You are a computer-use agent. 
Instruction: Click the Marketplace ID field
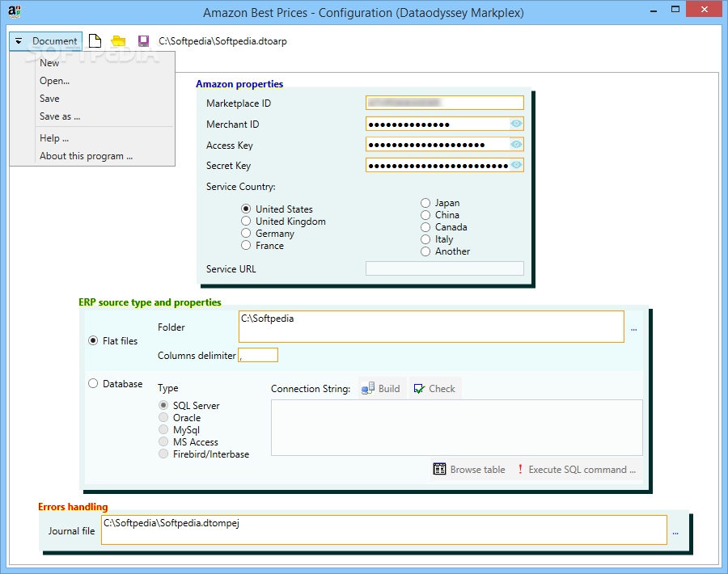[x=445, y=103]
